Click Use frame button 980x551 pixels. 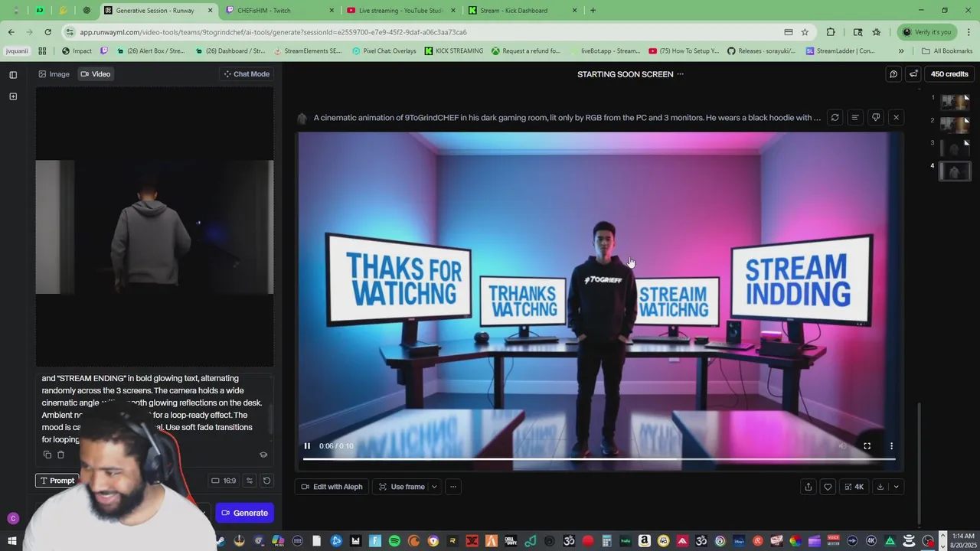click(401, 487)
